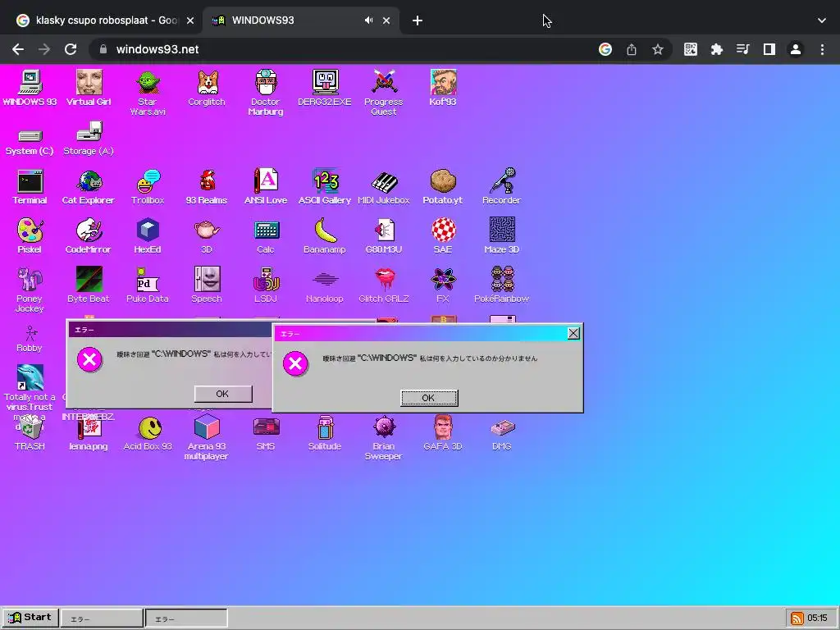Bookmark this page with the star
This screenshot has height=630, width=840.
click(658, 49)
